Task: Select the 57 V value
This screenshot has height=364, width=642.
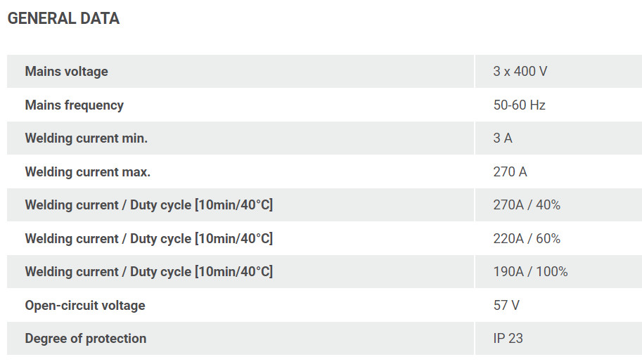Action: tap(506, 306)
